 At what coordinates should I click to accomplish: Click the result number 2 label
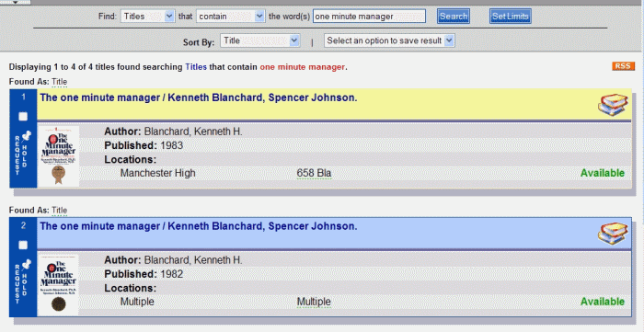[x=23, y=225]
